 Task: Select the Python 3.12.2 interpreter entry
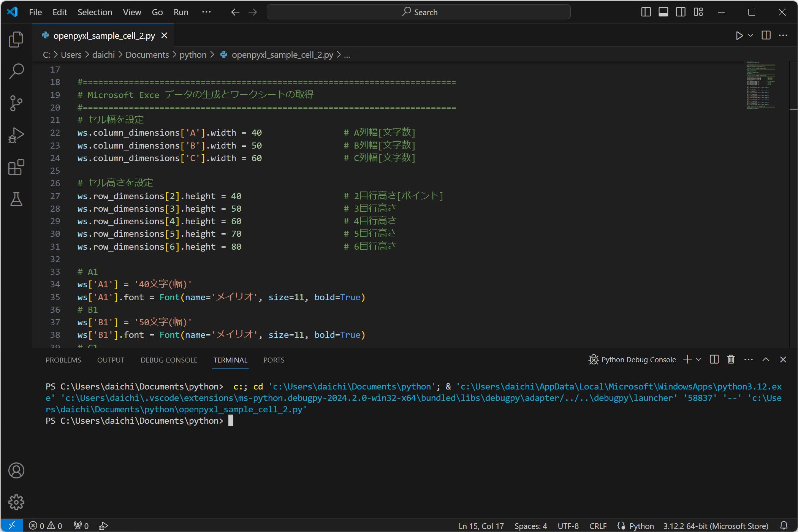716,526
